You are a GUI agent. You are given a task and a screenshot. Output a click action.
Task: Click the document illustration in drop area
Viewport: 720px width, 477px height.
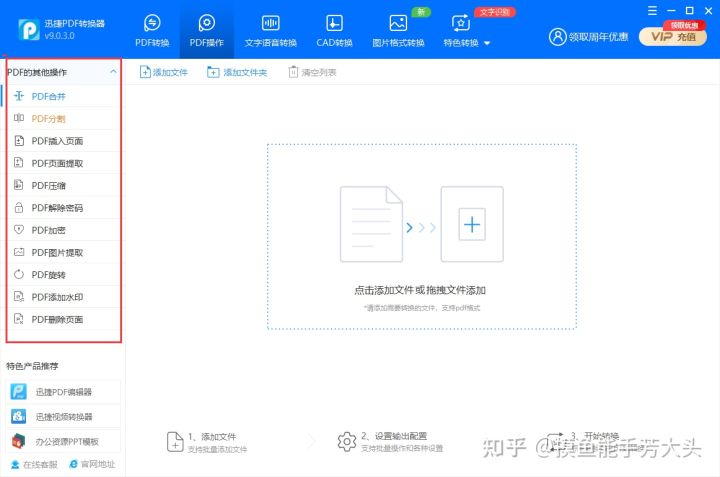pos(371,224)
